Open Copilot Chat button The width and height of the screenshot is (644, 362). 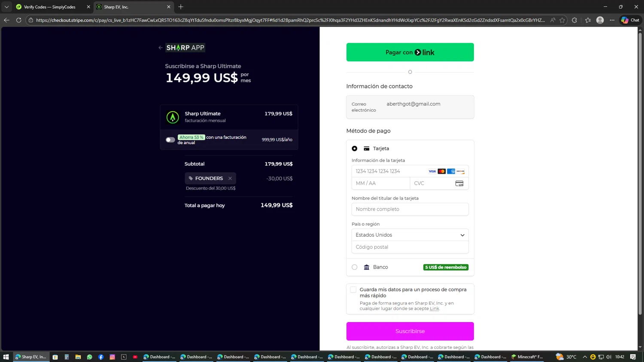click(x=630, y=20)
